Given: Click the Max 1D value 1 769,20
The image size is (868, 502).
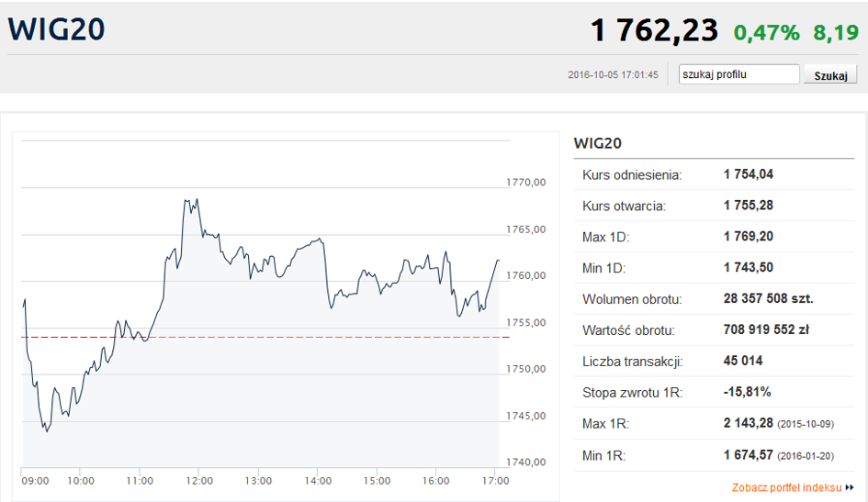Looking at the screenshot, I should point(749,237).
